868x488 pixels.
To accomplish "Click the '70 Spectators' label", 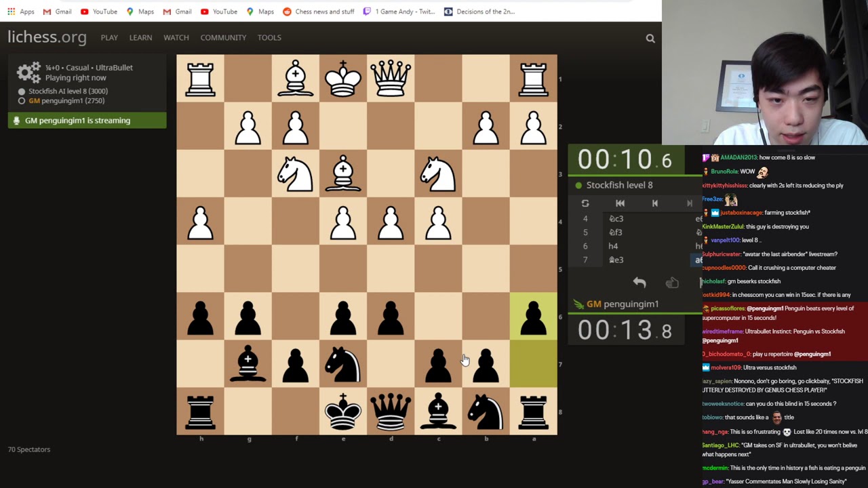I will 29,449.
